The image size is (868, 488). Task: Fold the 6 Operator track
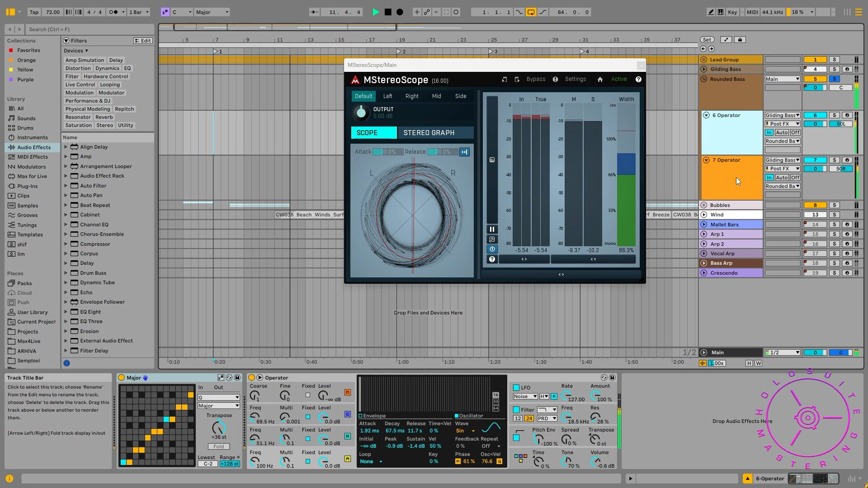tap(706, 115)
